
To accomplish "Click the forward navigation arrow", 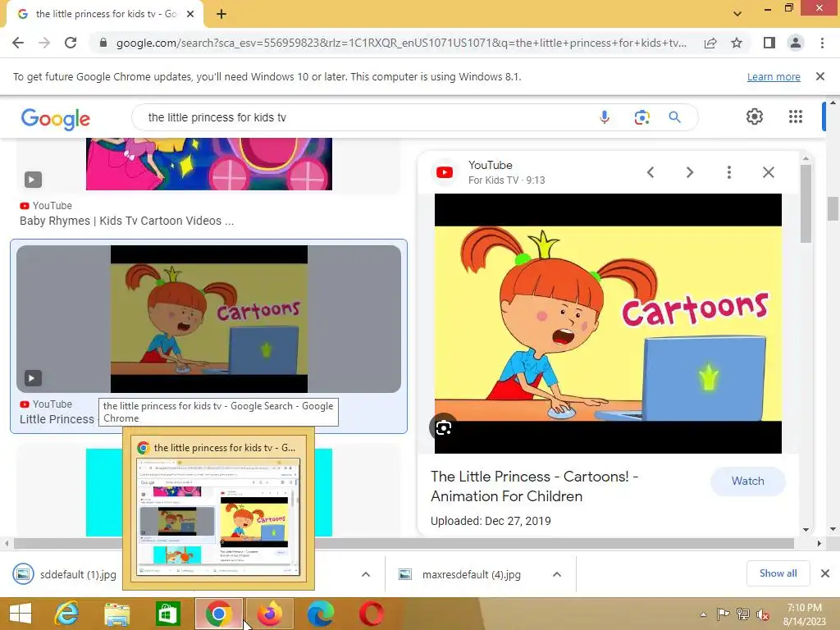I will pyautogui.click(x=44, y=43).
